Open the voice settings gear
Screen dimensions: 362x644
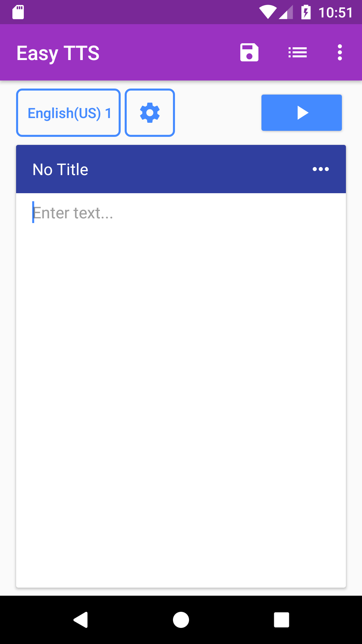pyautogui.click(x=149, y=112)
